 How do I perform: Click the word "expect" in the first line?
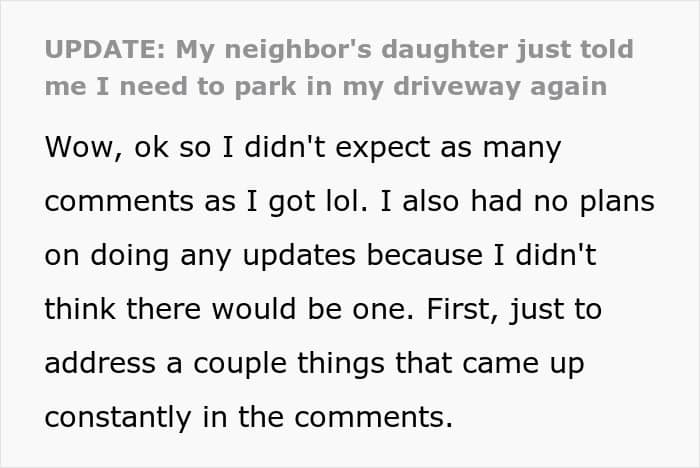(x=382, y=147)
